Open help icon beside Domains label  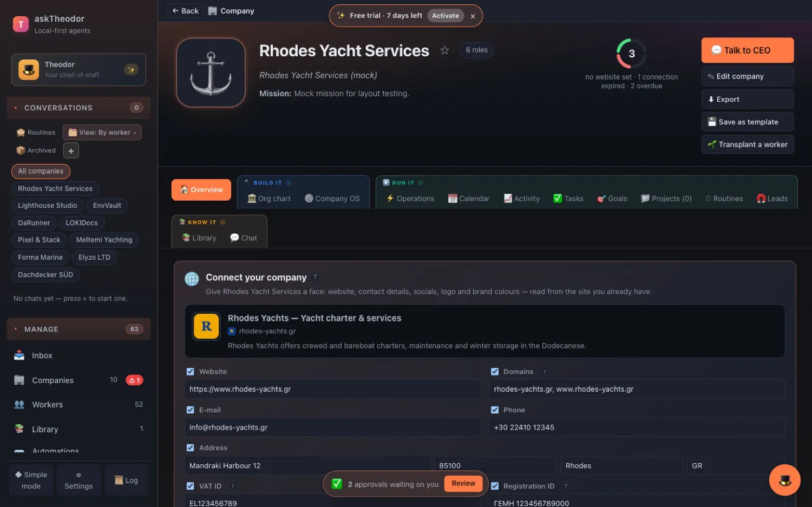click(545, 372)
